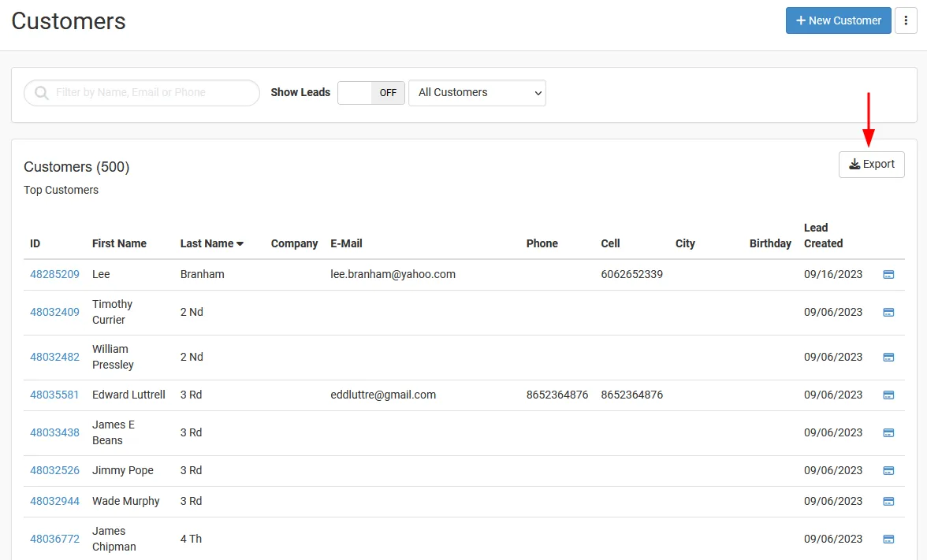Open card icon for James E Beans row
This screenshot has height=560, width=927.
(x=888, y=433)
